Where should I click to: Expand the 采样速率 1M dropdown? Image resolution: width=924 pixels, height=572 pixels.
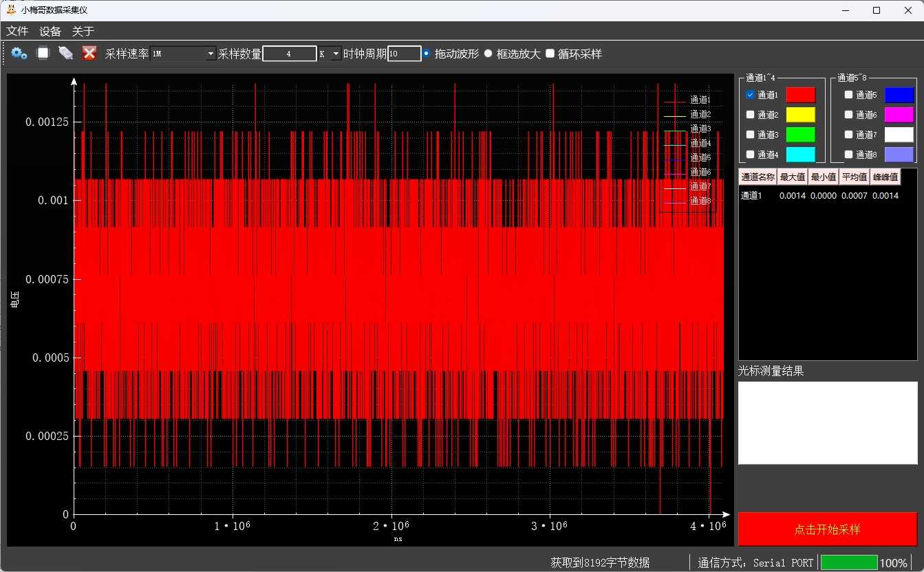click(183, 54)
